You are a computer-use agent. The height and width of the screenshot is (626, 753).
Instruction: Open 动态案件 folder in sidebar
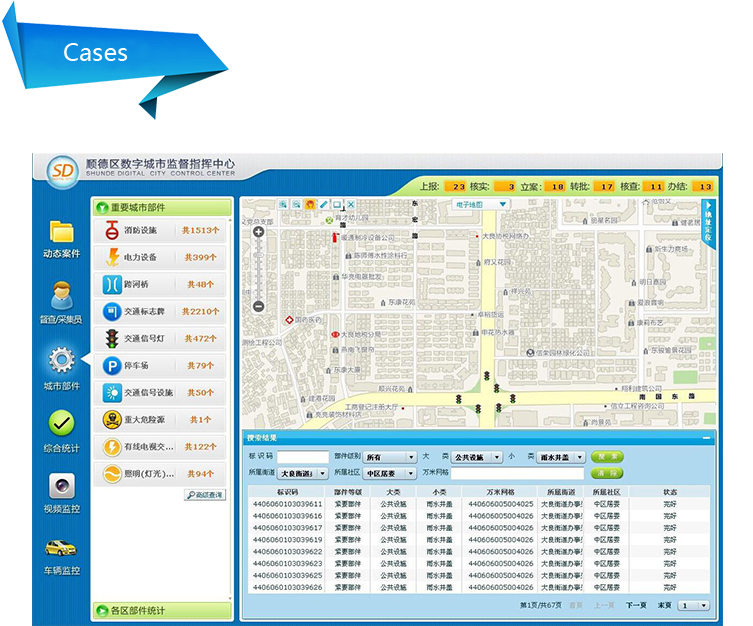pyautogui.click(x=62, y=239)
